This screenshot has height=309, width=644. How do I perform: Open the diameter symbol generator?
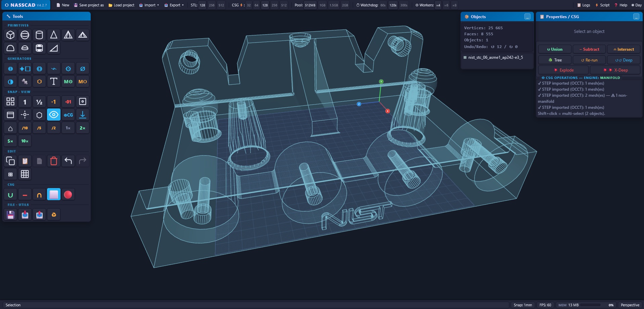[x=83, y=69]
